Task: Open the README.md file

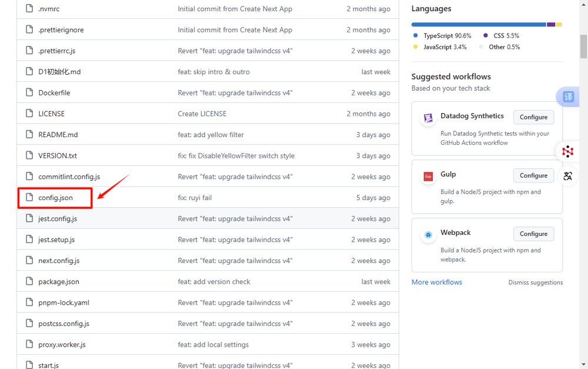Action: (58, 135)
